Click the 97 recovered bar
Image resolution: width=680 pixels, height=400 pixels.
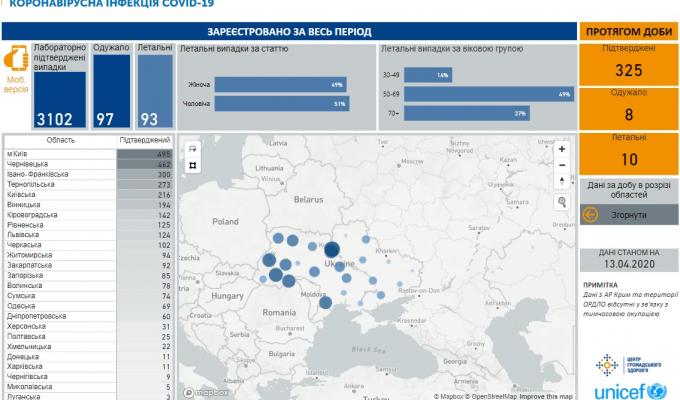tap(111, 91)
